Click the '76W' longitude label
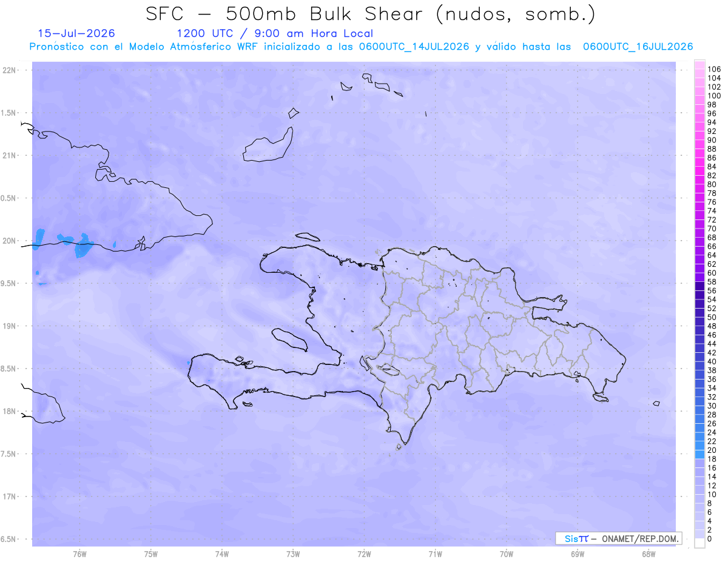Image resolution: width=728 pixels, height=562 pixels. 79,554
